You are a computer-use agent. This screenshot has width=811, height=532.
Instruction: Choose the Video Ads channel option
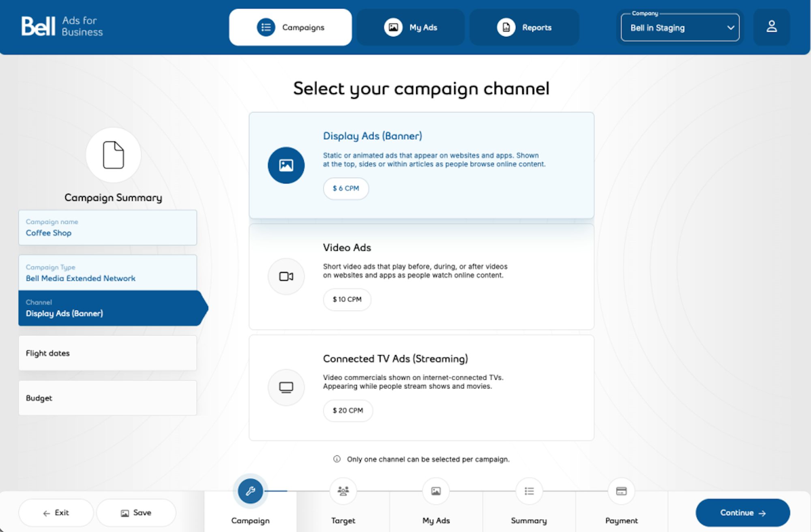point(422,277)
